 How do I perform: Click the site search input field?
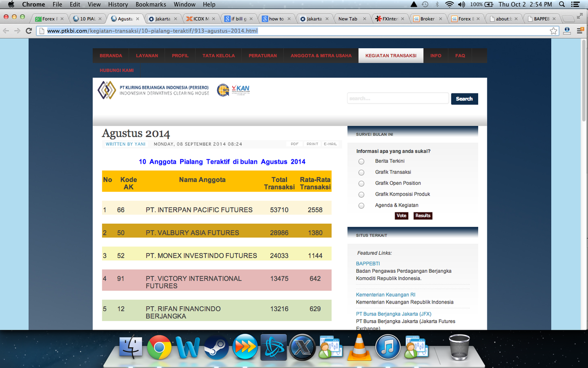click(398, 98)
